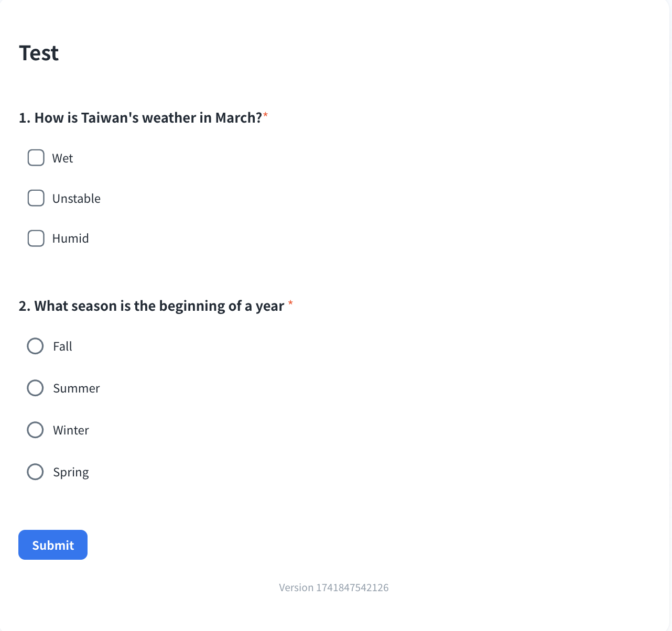Select the Spring radio button
Screen dimensions: 672x631
[35, 472]
